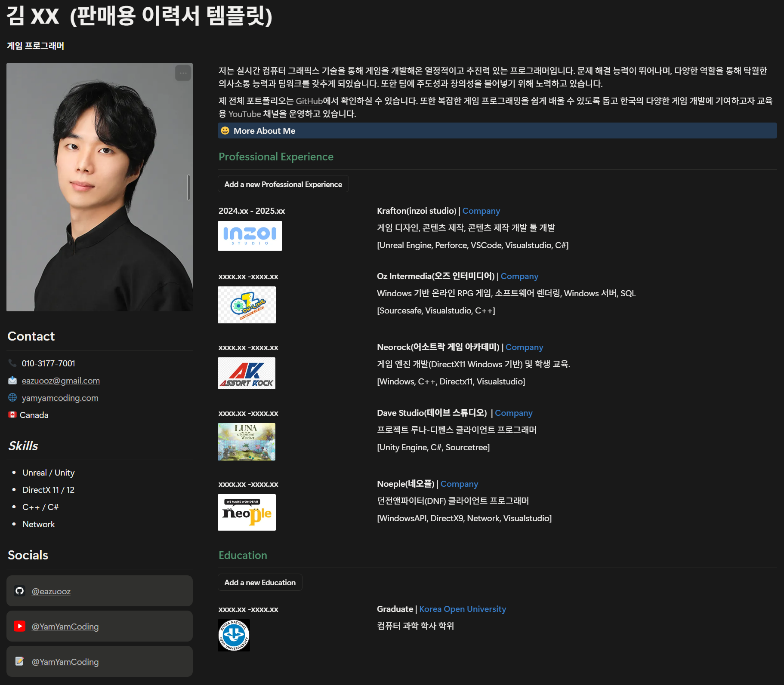
Task: Click the phone icon in Contact
Action: (12, 363)
